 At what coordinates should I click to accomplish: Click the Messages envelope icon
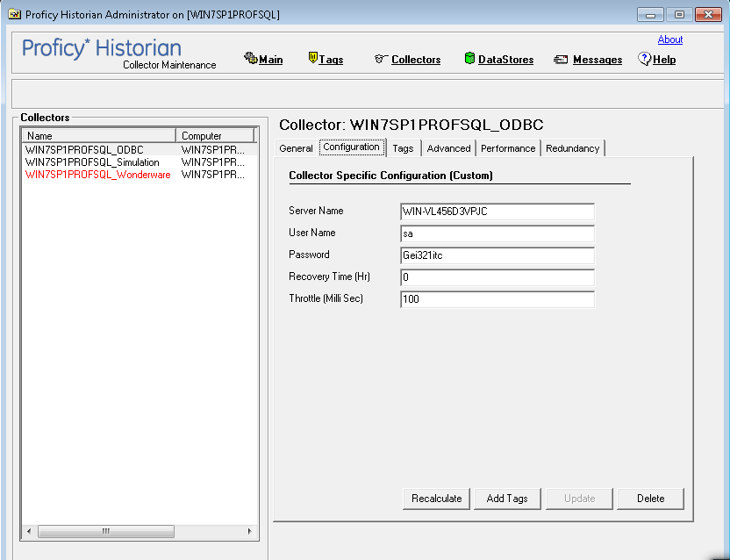pyautogui.click(x=561, y=59)
